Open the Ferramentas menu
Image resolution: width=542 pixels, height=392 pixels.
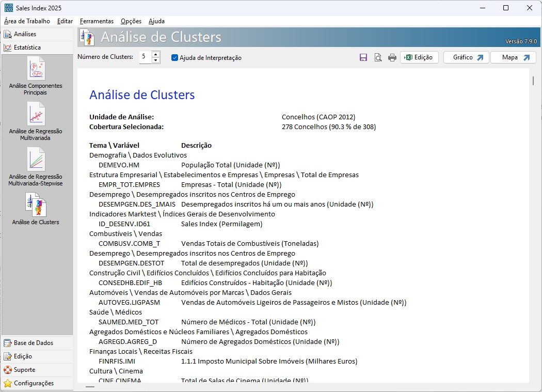(x=97, y=21)
